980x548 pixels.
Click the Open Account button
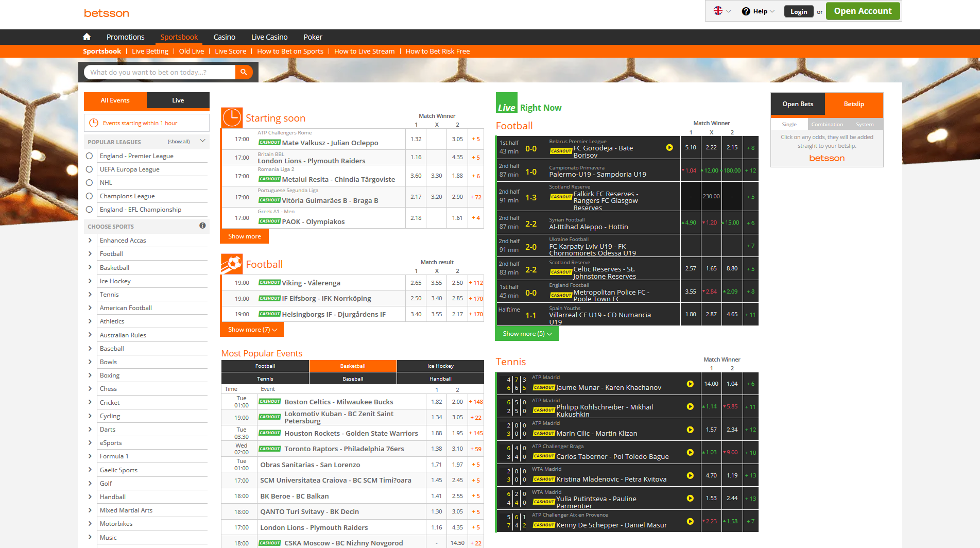863,11
